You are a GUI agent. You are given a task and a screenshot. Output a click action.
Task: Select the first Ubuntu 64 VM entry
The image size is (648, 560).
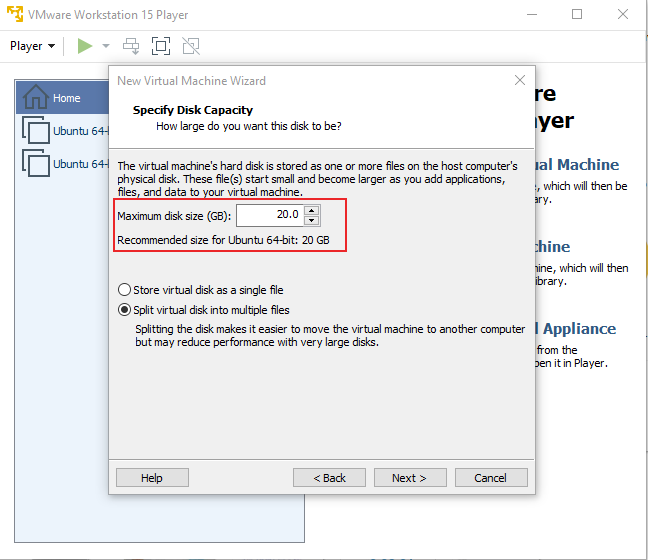65,131
